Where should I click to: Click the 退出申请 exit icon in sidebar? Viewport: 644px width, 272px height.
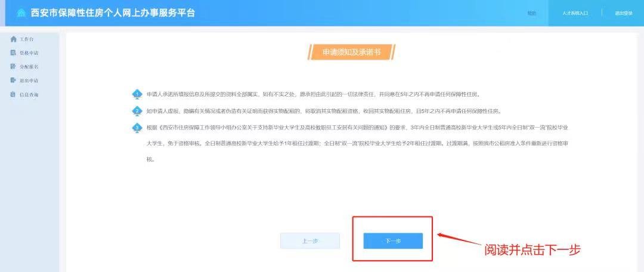13,80
